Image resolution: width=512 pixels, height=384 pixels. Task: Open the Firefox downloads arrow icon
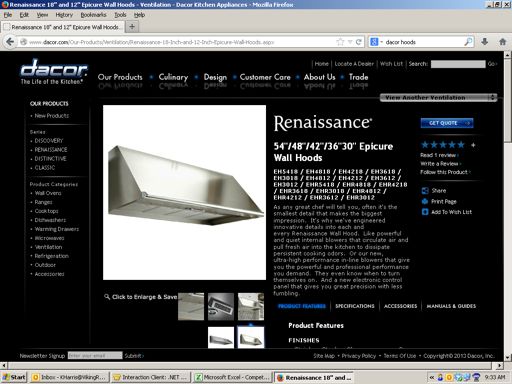pos(485,42)
